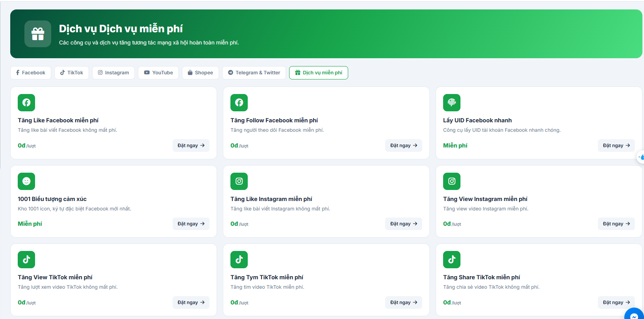Click the title Tăng Like Facebook miễn phí

coord(58,120)
